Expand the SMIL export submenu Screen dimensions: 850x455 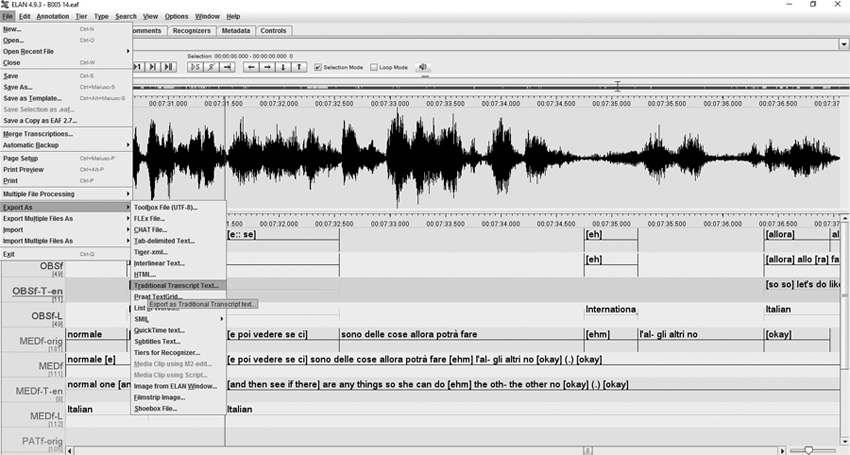178,319
